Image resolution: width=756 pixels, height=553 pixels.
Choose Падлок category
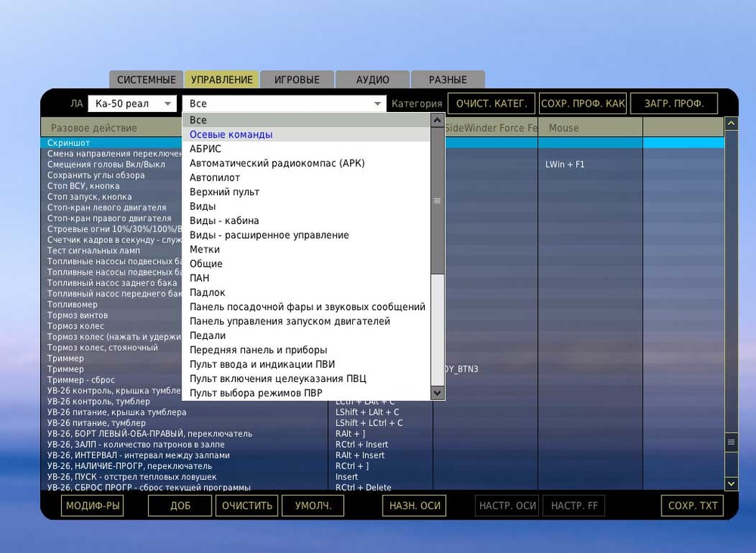point(306,293)
